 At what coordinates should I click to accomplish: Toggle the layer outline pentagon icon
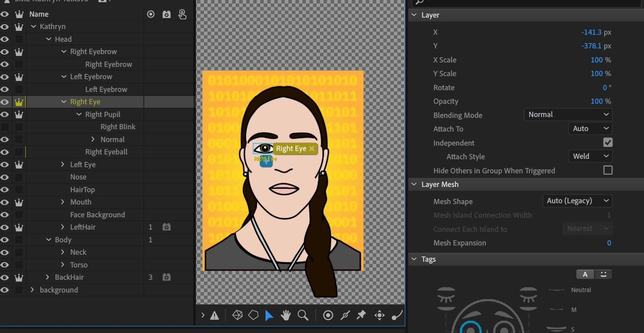pyautogui.click(x=253, y=315)
